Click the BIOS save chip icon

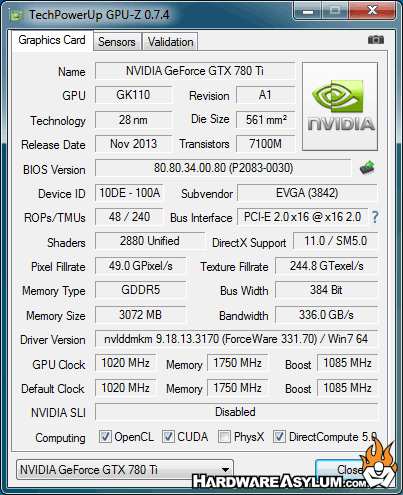point(367,168)
